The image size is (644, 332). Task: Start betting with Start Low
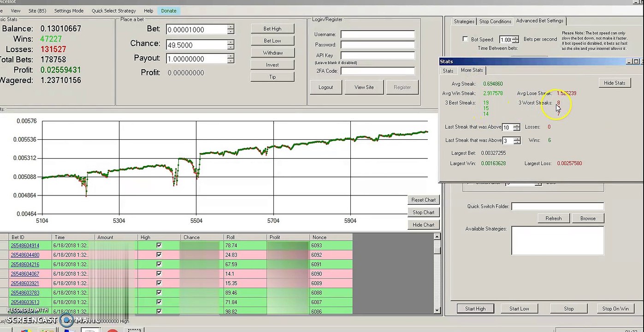519,308
